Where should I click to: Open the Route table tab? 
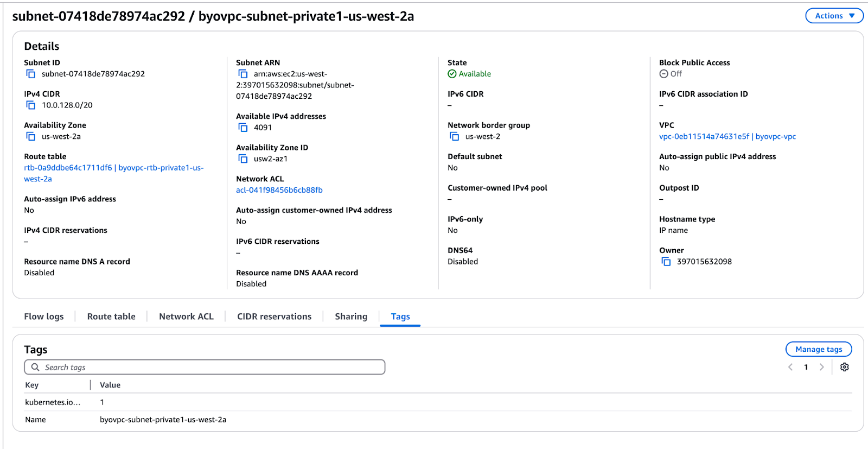pyautogui.click(x=111, y=316)
